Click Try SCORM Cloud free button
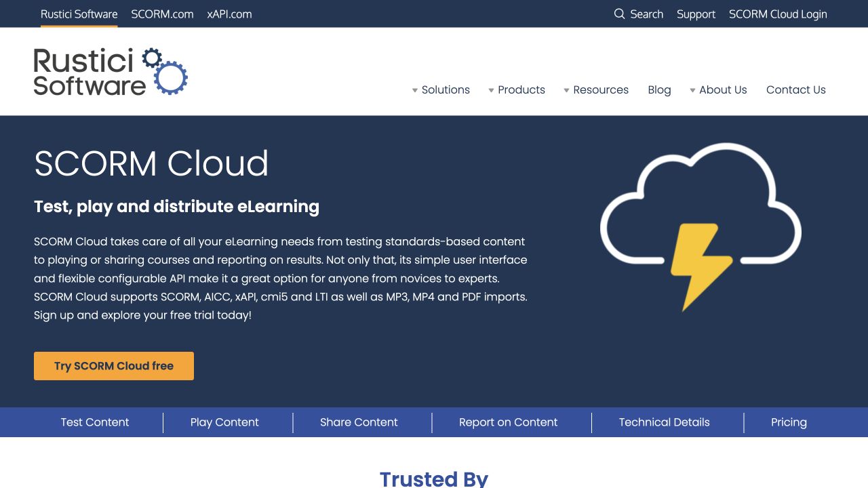Image resolution: width=868 pixels, height=488 pixels. (x=114, y=366)
